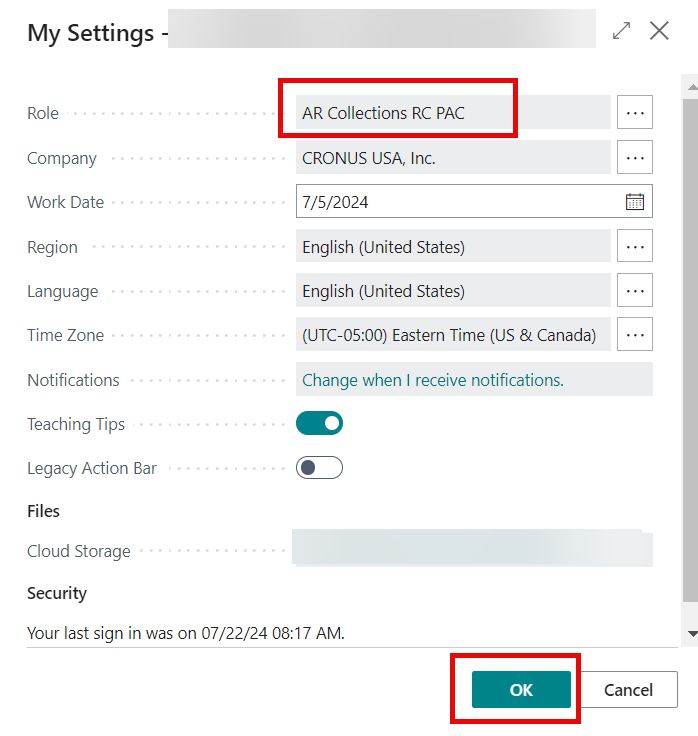Click the Cloud Storage label

78,551
